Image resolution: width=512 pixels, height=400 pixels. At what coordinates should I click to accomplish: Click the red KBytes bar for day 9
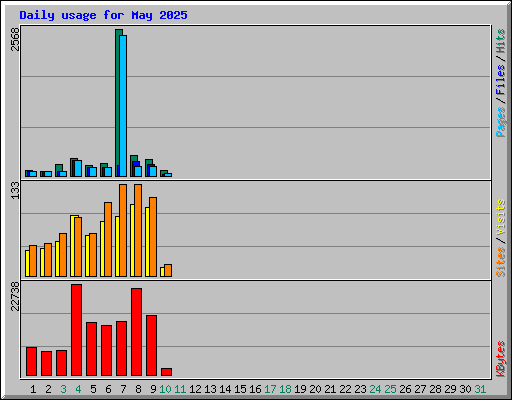click(x=151, y=346)
